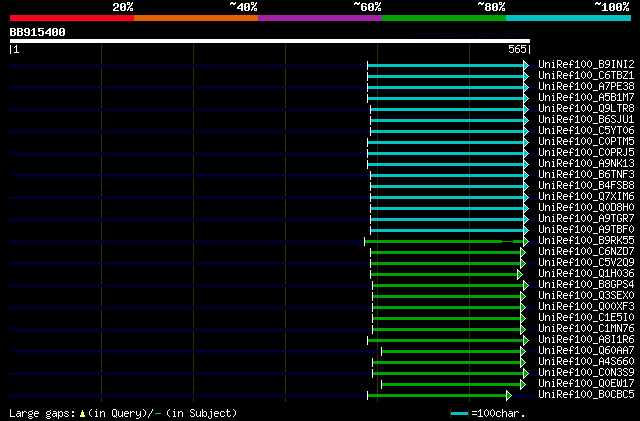640x421 pixels.
Task: Choose the UniRef100_C0PTM5 entry
Action: coord(586,142)
